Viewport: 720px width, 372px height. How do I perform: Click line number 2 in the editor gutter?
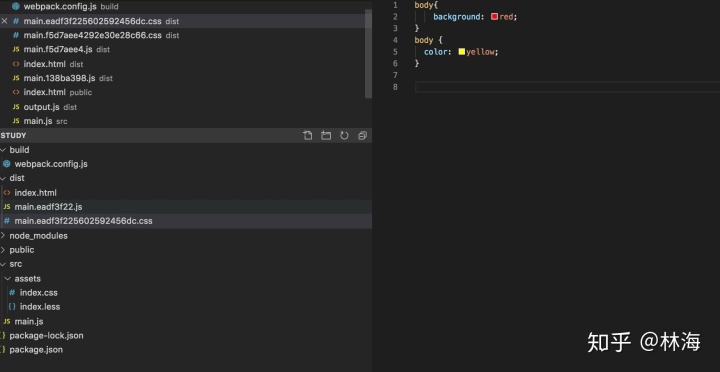click(395, 17)
